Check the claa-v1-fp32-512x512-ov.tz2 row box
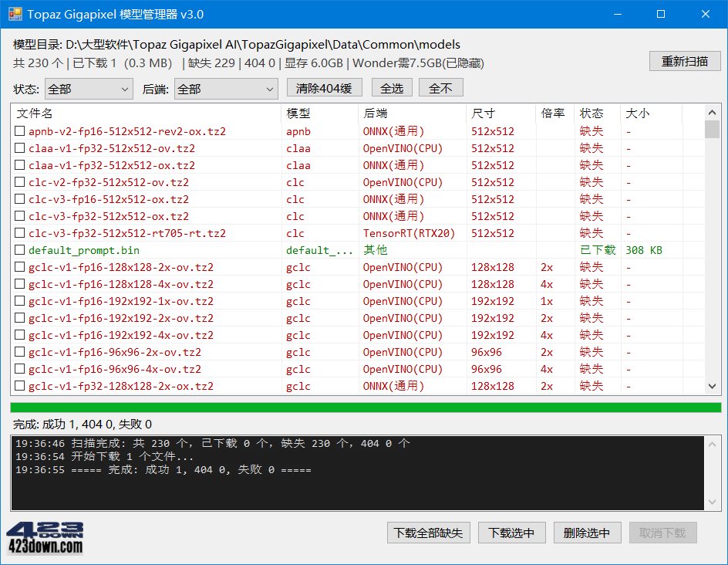 (x=19, y=148)
